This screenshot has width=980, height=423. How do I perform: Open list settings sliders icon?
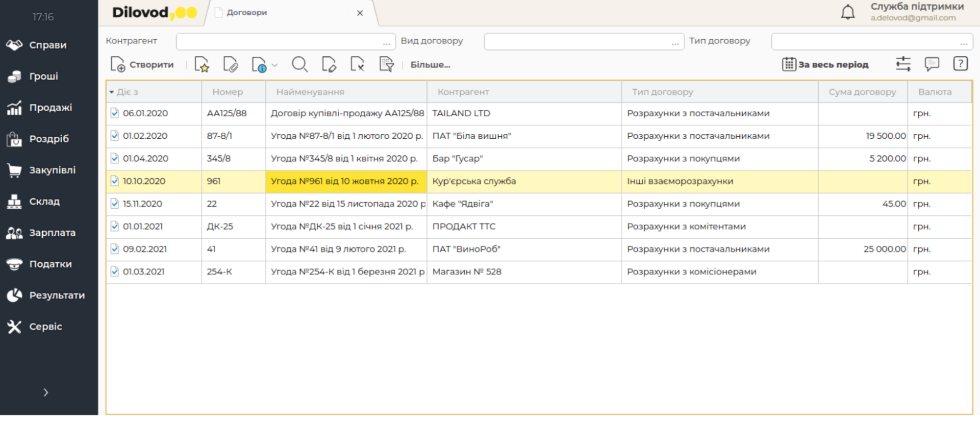click(903, 64)
